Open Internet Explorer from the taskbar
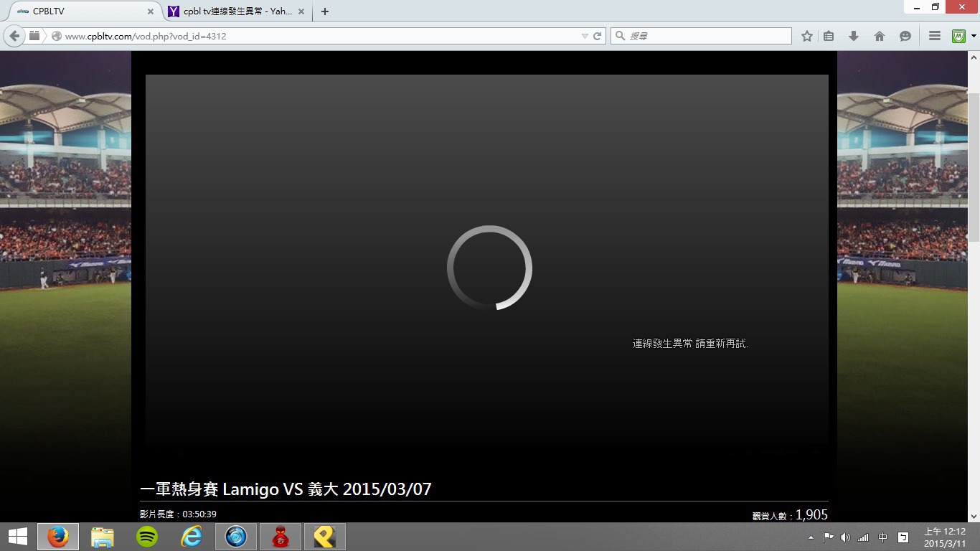 click(x=192, y=537)
